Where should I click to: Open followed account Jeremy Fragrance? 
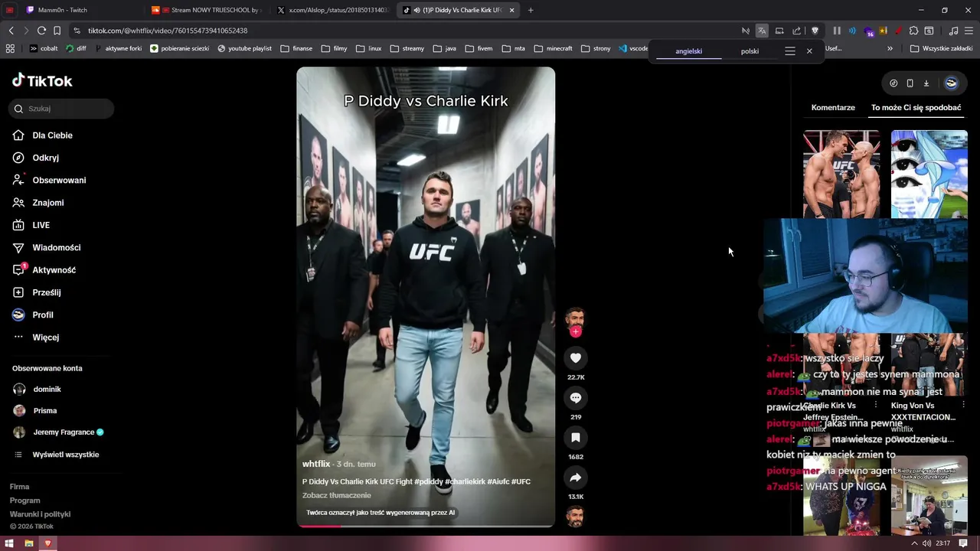point(58,432)
